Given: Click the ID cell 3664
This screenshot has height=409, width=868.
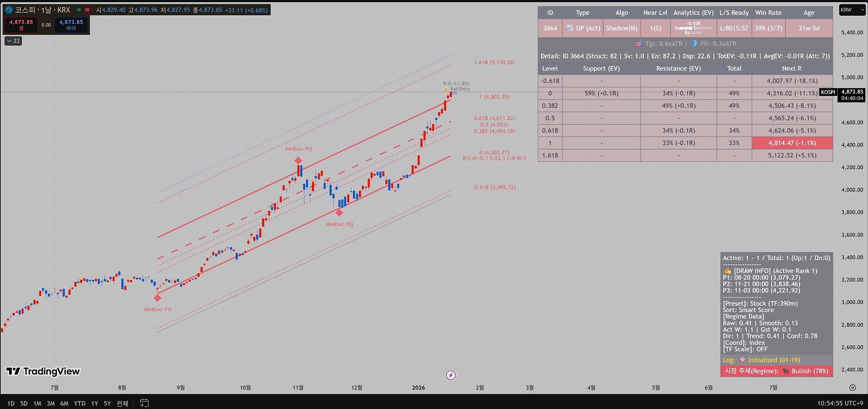Looking at the screenshot, I should pyautogui.click(x=550, y=28).
